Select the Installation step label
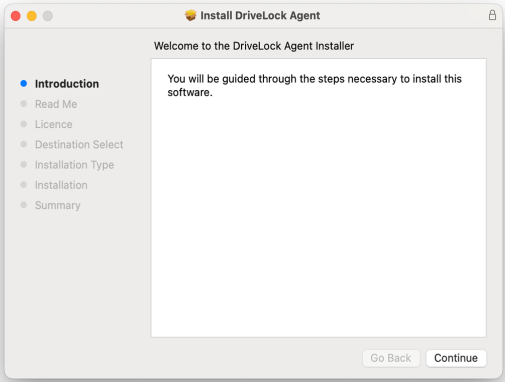This screenshot has height=382, width=505. 61,185
